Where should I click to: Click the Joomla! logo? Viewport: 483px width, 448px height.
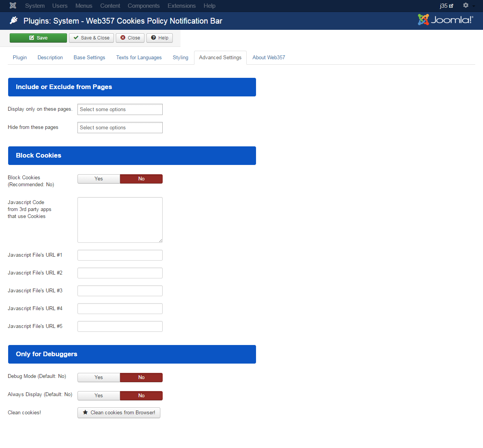(445, 20)
